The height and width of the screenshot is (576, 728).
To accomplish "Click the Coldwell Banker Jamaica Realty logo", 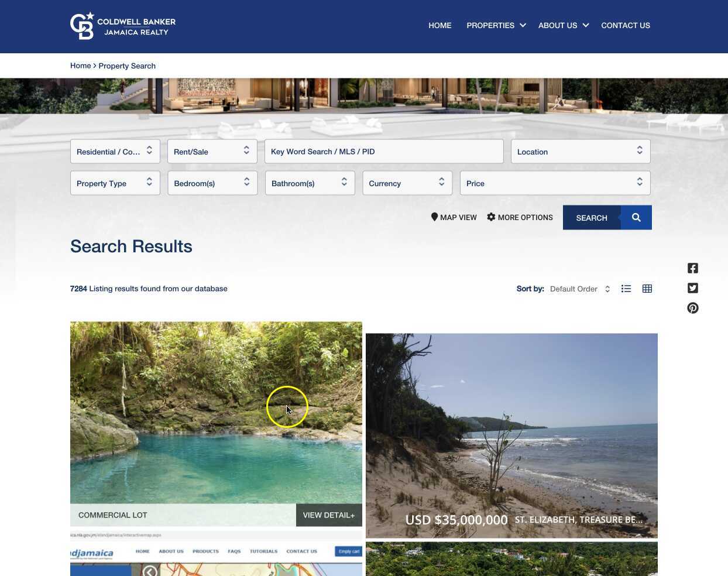I will [x=123, y=26].
